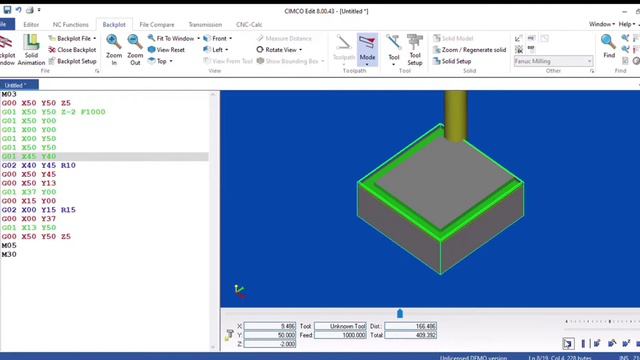The width and height of the screenshot is (640, 360).
Task: Expand Left view dropdown arrow
Action: click(x=227, y=50)
